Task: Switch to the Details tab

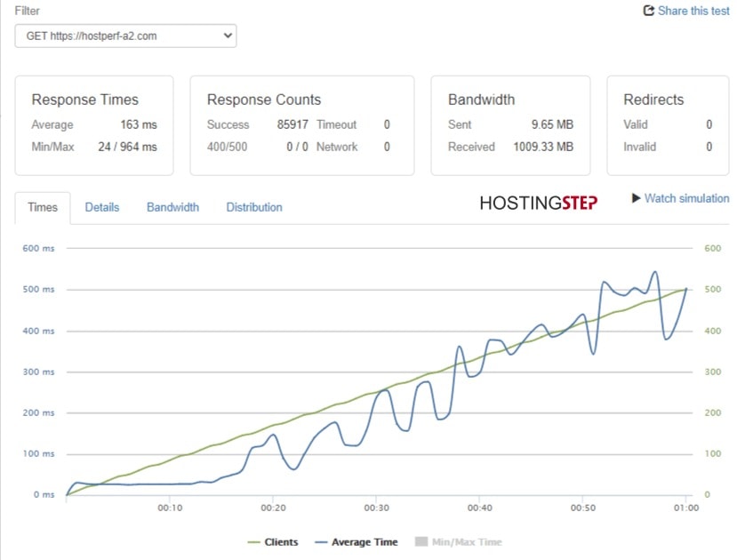Action: (x=102, y=207)
